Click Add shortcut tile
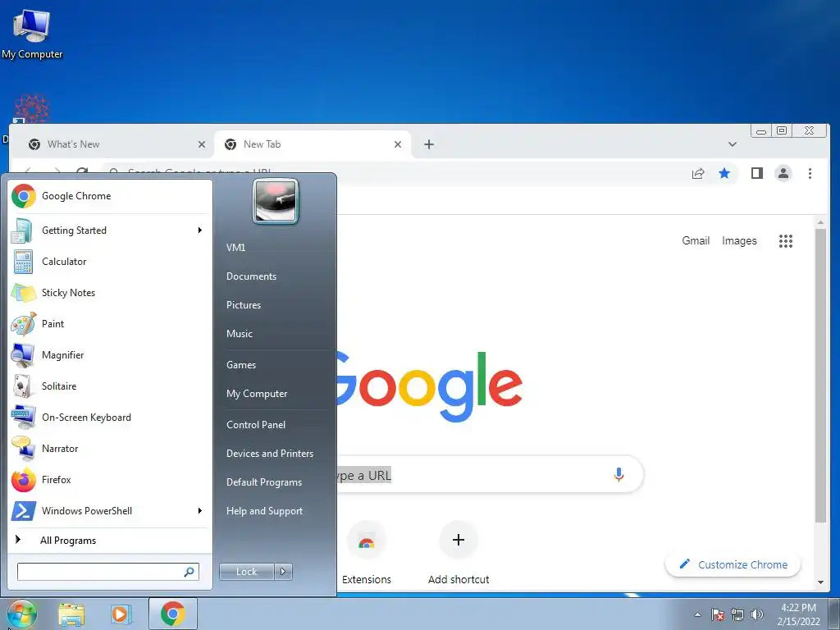 pyautogui.click(x=459, y=554)
